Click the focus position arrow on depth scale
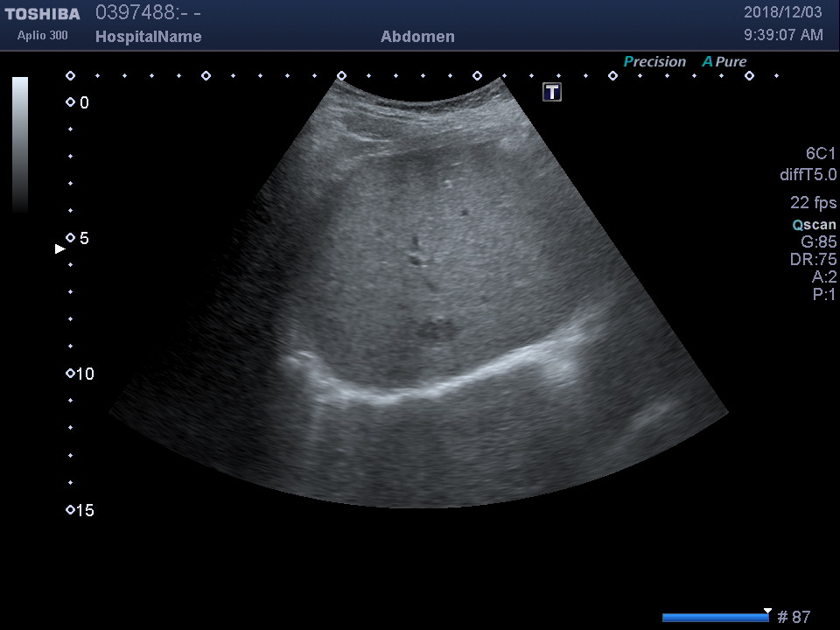This screenshot has width=840, height=630. 60,248
